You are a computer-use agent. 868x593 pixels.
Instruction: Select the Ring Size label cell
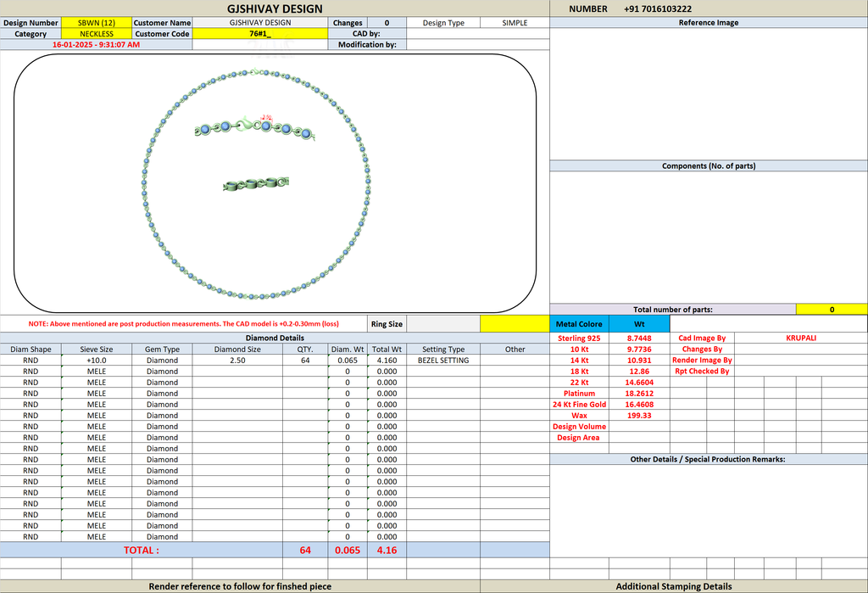click(387, 324)
